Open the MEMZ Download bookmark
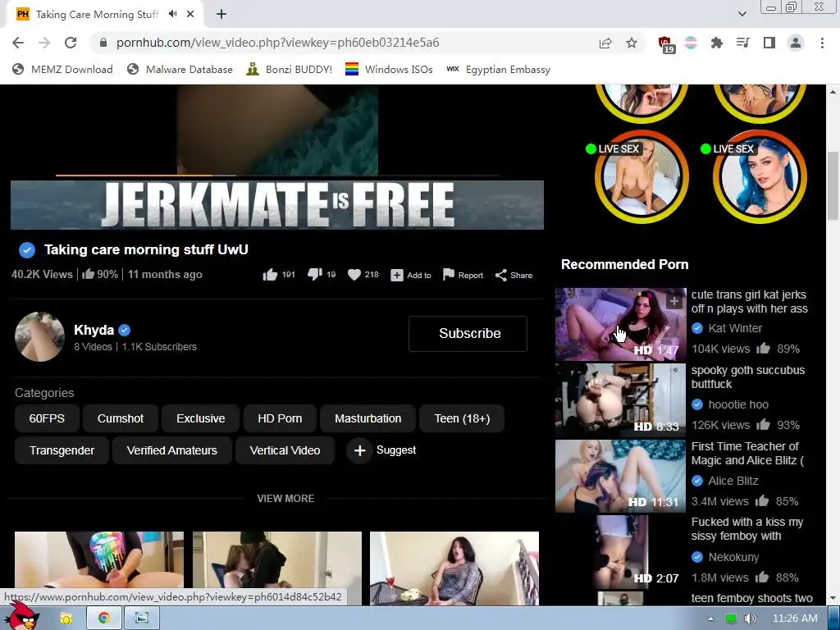Screen dimensions: 840x630 (x=62, y=69)
